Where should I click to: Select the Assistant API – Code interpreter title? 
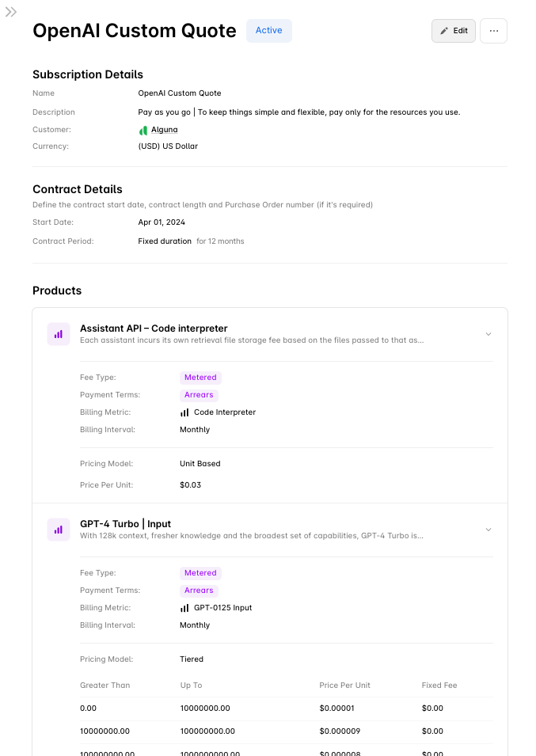154,329
